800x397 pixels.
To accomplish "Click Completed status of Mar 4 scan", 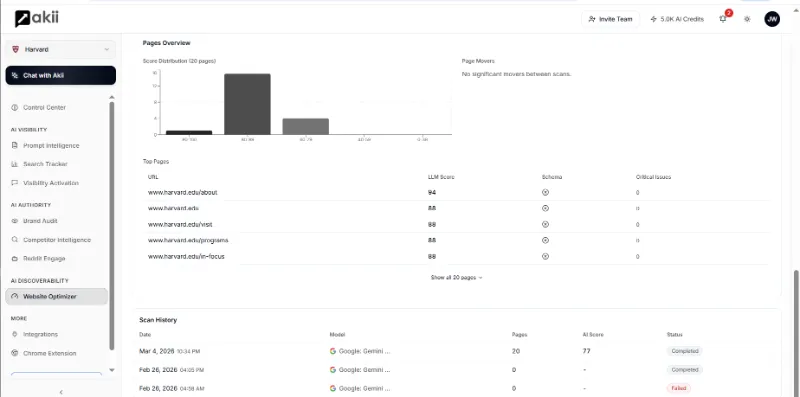I will point(684,351).
